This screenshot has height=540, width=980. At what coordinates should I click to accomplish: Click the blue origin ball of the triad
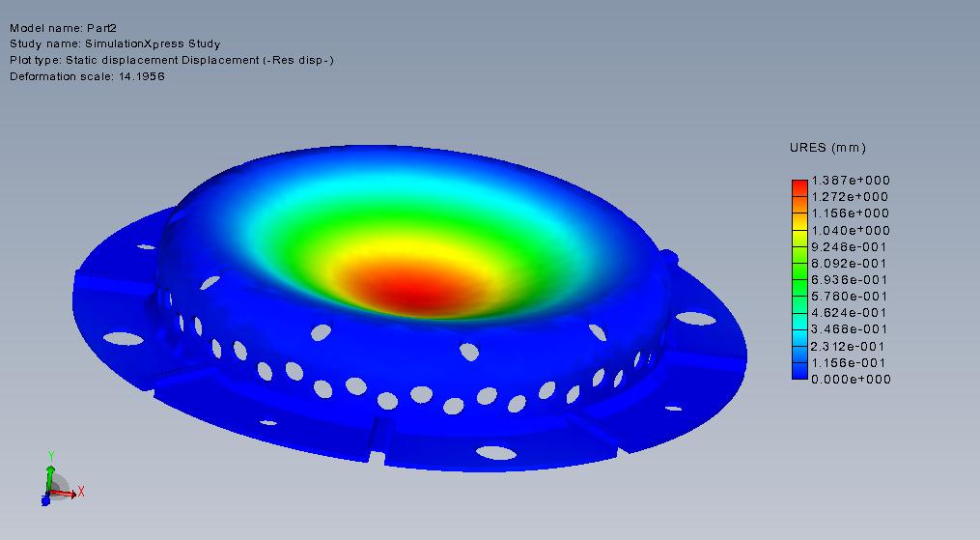[x=45, y=500]
